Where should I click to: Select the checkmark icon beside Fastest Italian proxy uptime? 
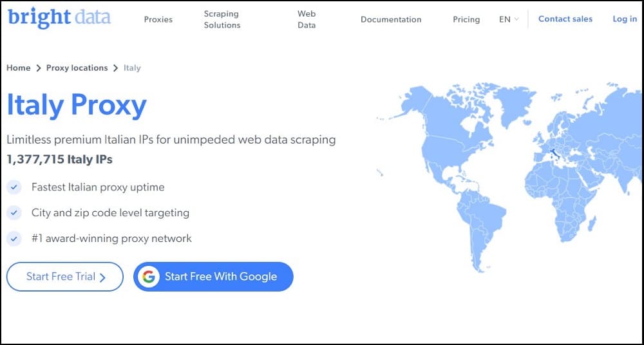pos(14,187)
